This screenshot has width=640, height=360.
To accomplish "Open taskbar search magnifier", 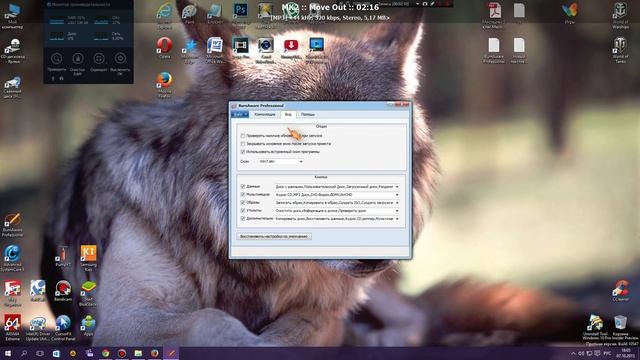I will click(24, 353).
